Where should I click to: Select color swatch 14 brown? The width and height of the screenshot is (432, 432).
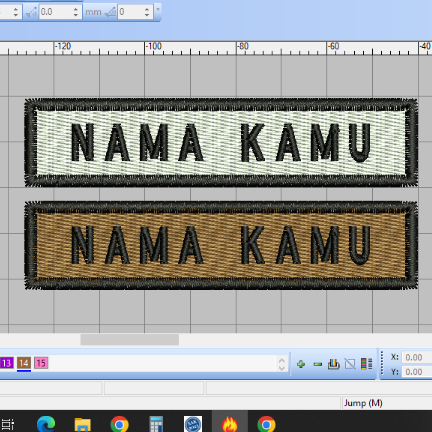24,363
